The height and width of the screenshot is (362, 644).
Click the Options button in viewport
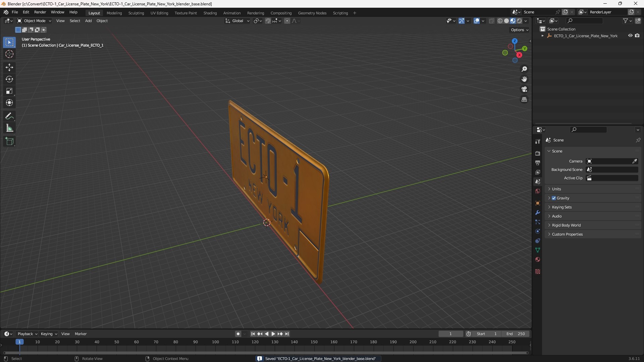(x=519, y=30)
